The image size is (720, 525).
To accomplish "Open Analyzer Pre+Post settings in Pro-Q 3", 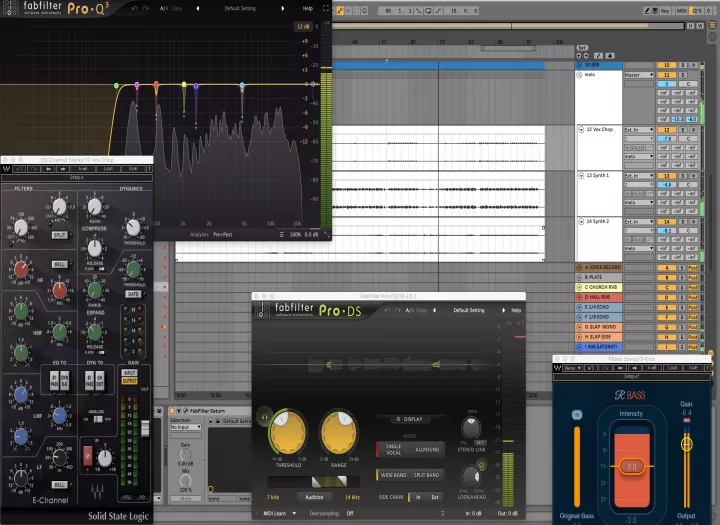I will point(222,234).
